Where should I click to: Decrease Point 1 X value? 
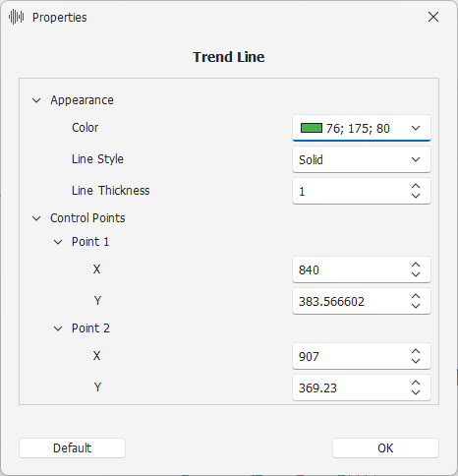416,274
